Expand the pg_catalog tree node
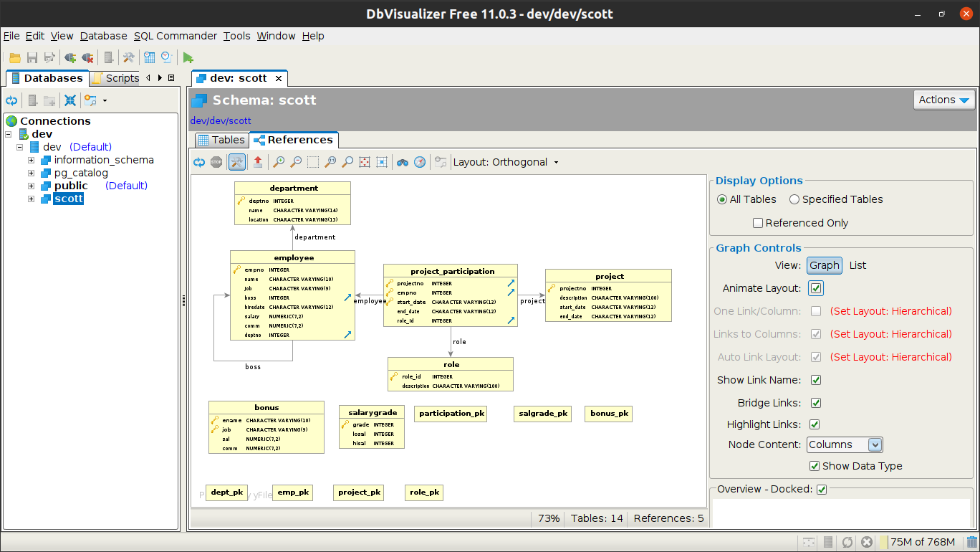The width and height of the screenshot is (980, 552). pyautogui.click(x=32, y=173)
